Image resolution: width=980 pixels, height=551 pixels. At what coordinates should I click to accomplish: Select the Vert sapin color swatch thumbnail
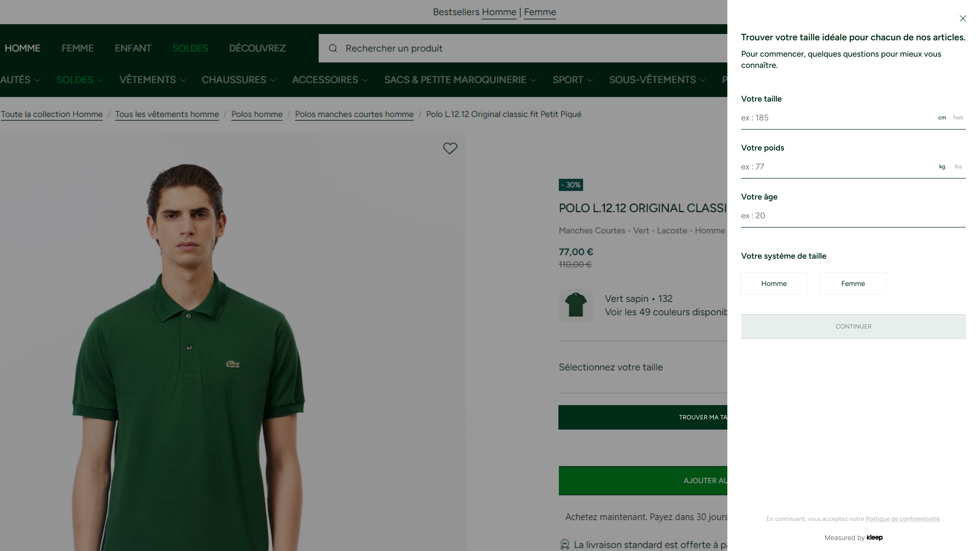point(575,305)
